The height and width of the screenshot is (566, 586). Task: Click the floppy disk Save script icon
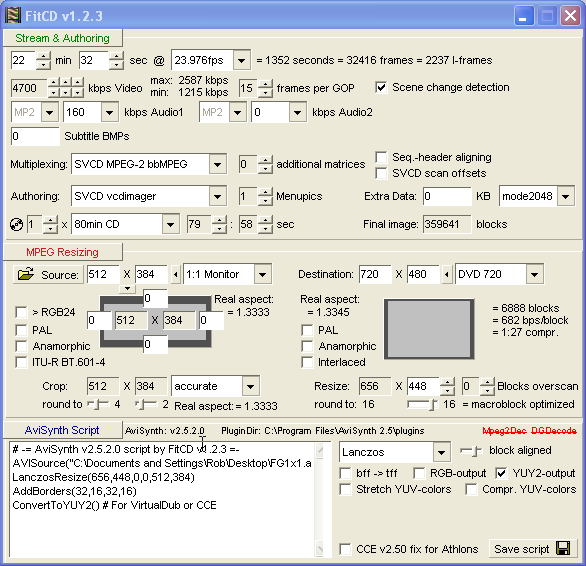click(x=563, y=548)
